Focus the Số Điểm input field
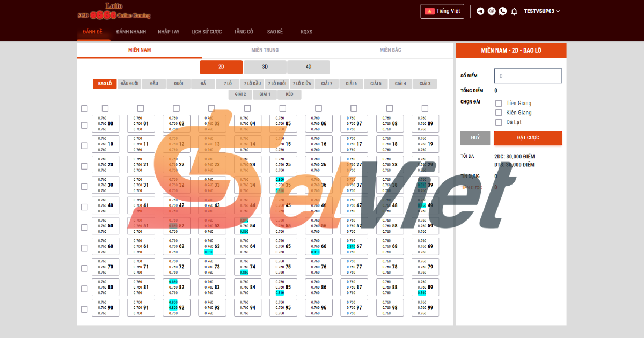644x338 pixels. point(528,76)
